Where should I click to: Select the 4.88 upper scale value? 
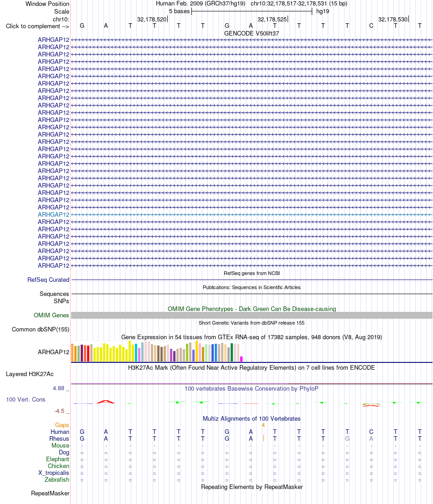click(x=59, y=388)
